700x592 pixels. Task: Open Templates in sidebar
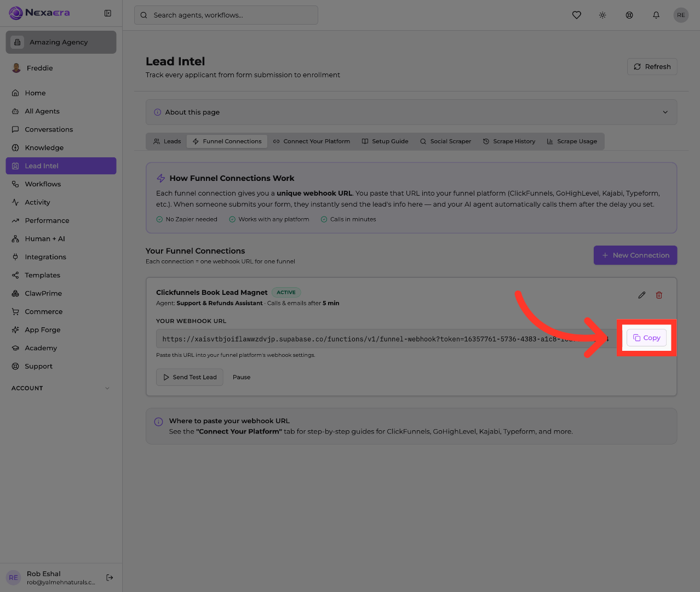point(61,275)
